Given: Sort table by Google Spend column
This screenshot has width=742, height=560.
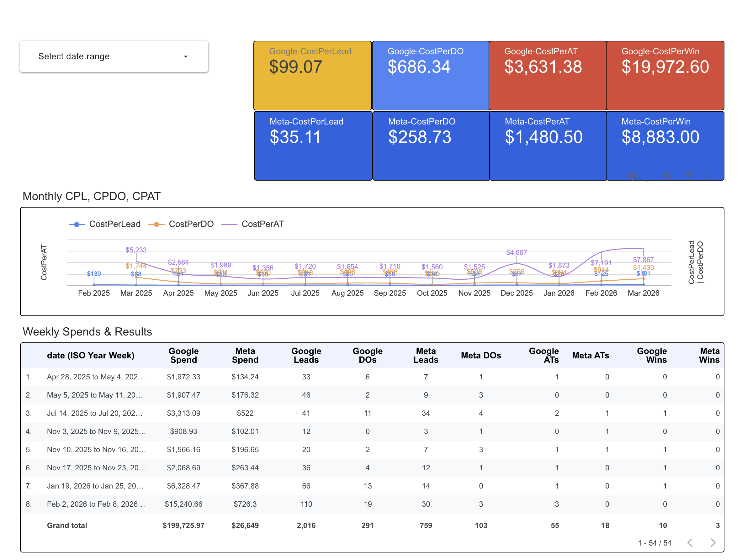Looking at the screenshot, I should (x=183, y=356).
